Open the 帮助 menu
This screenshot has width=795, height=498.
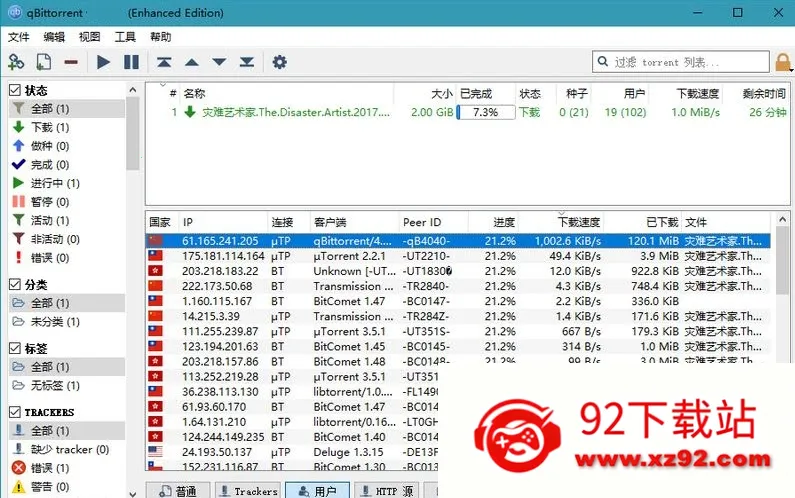tap(161, 37)
